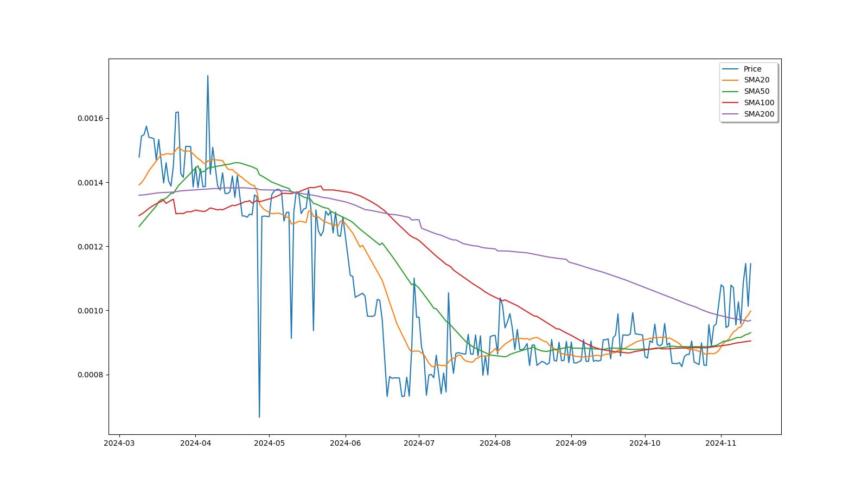Click the 0.0012 y-axis tick label
Screen dimensions: 868x488
[x=91, y=247]
